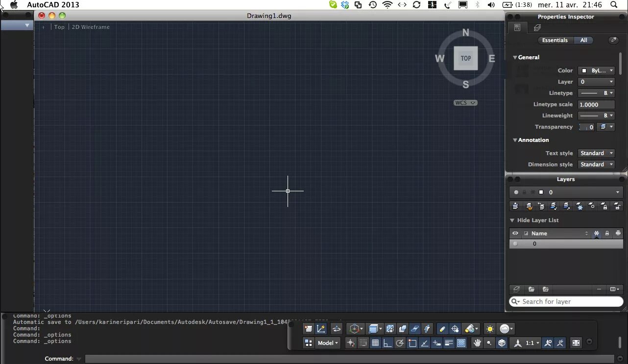
Task: Collapse Hide Layer List
Action: [x=512, y=220]
